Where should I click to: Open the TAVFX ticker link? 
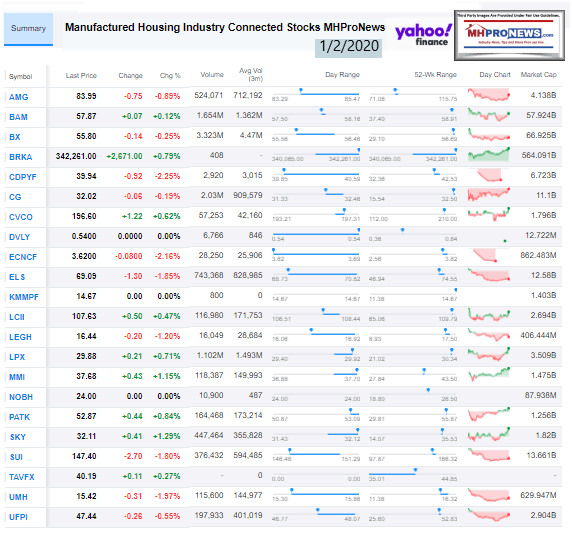point(22,477)
